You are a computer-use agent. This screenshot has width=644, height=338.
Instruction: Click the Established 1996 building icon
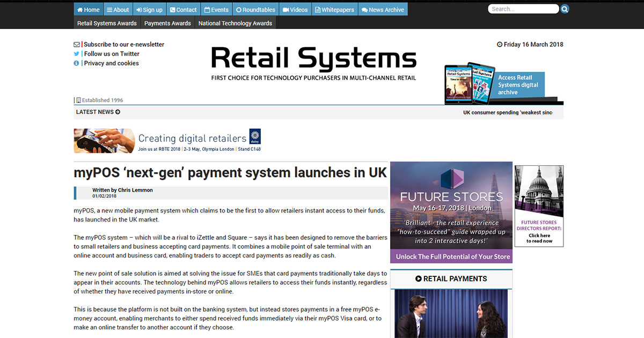click(x=78, y=100)
